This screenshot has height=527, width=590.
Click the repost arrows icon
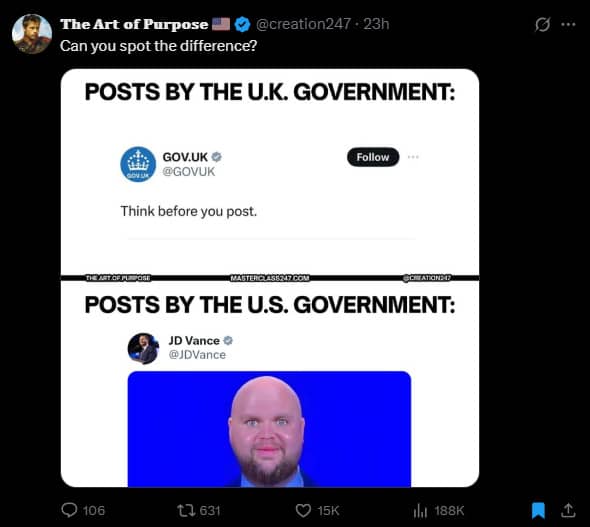tap(186, 510)
